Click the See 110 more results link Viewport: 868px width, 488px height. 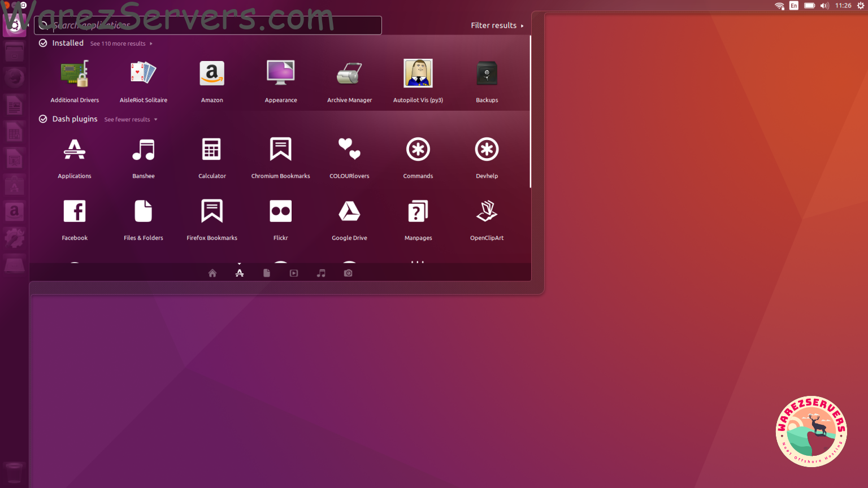click(x=119, y=43)
